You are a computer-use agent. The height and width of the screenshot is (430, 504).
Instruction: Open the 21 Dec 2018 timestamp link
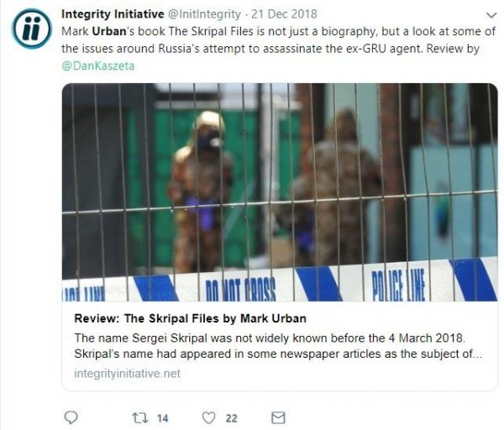(x=284, y=14)
